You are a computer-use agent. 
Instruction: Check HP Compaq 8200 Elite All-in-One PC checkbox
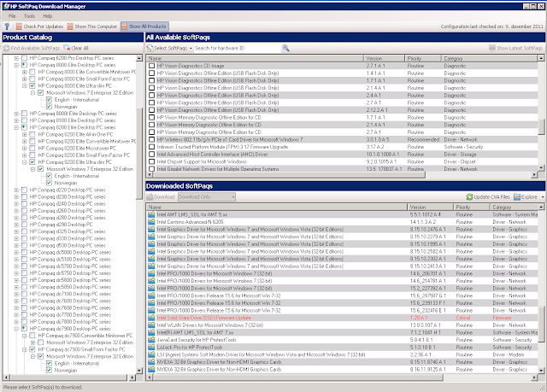pyautogui.click(x=32, y=134)
